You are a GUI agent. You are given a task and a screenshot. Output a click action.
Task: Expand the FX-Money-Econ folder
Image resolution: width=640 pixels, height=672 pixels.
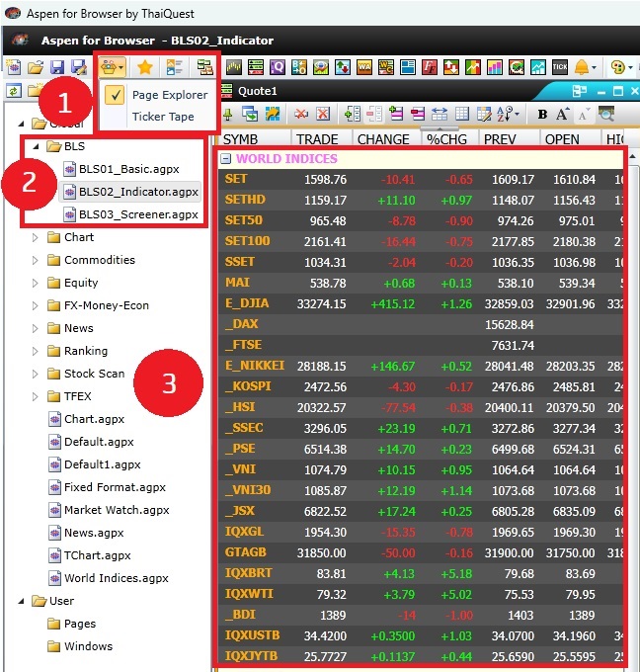point(36,305)
